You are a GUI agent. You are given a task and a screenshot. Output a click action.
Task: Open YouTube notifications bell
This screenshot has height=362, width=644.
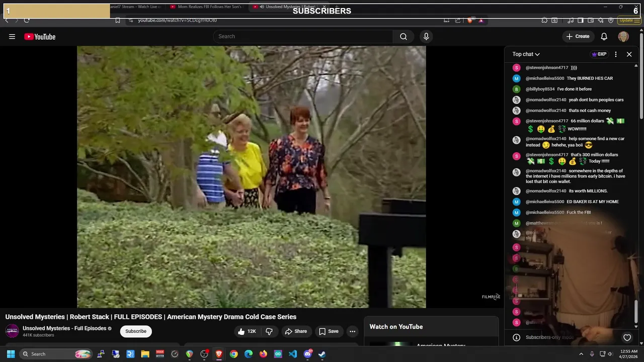604,36
